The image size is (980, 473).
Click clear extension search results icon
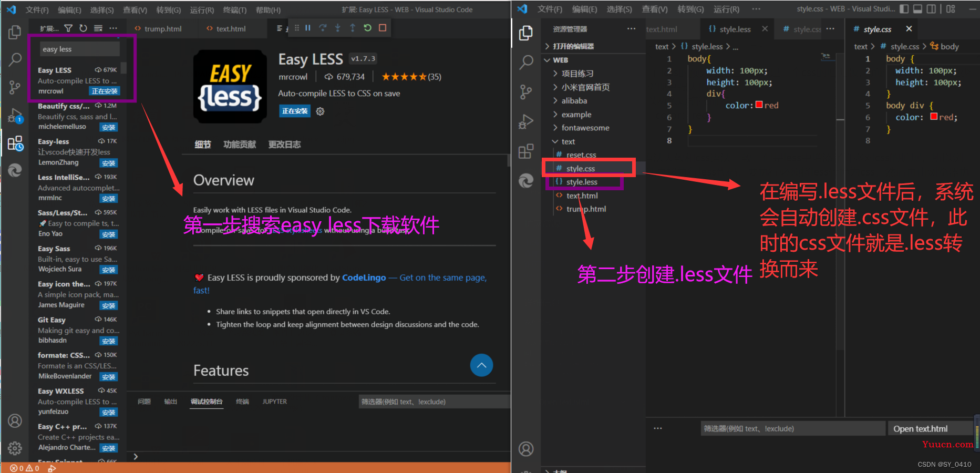pyautogui.click(x=98, y=28)
